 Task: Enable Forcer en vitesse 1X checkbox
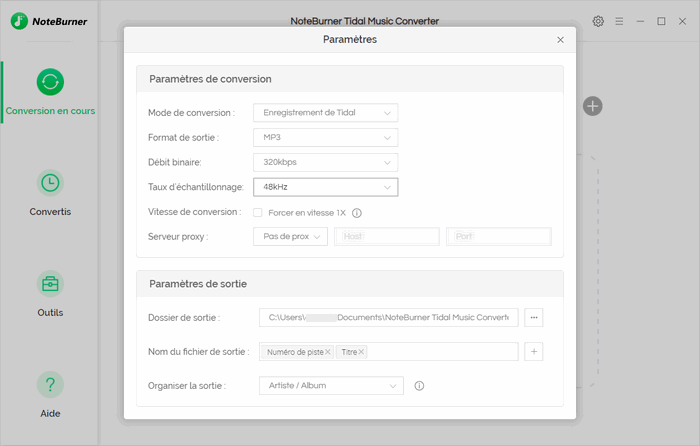coord(258,213)
